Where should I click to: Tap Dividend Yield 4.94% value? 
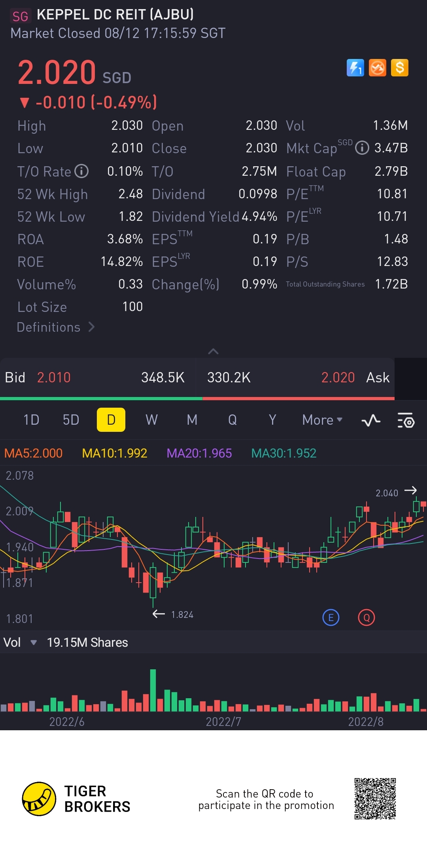point(259,217)
